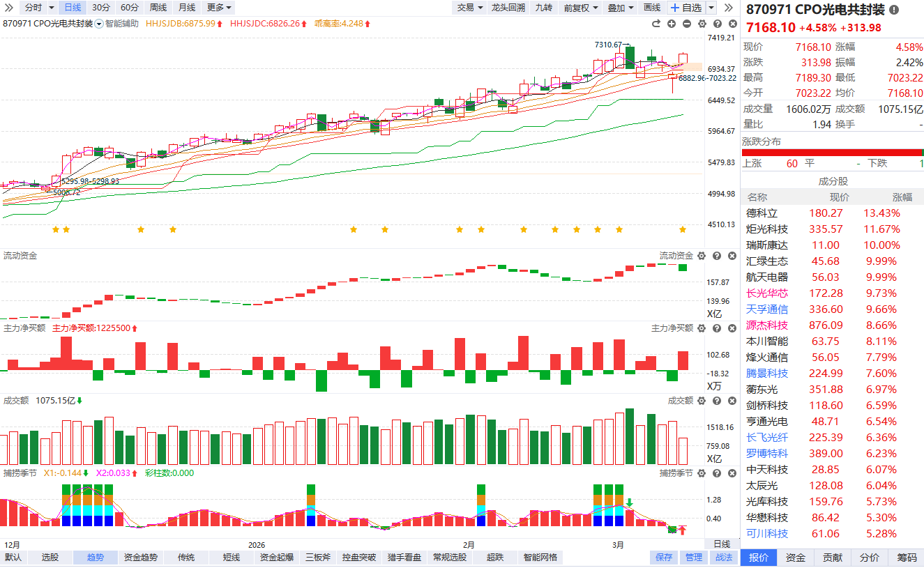
Task: Open the 天孚通信 constituent stock link
Action: [x=767, y=309]
